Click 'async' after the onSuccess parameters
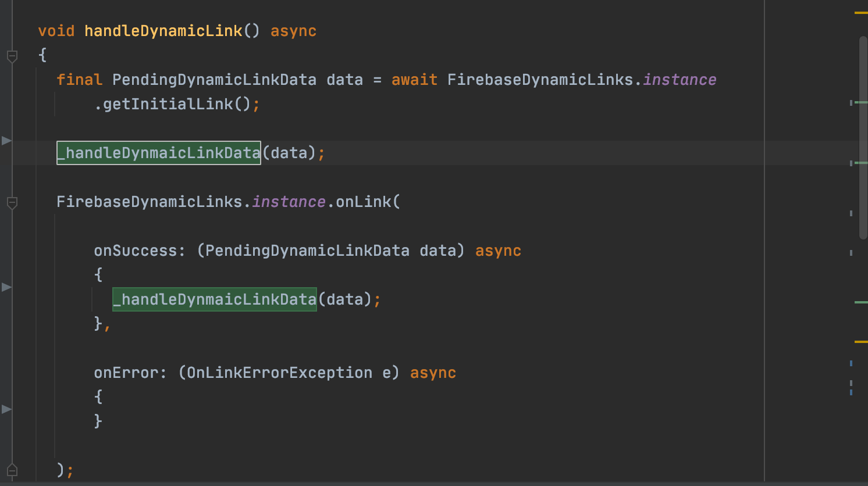 (498, 251)
